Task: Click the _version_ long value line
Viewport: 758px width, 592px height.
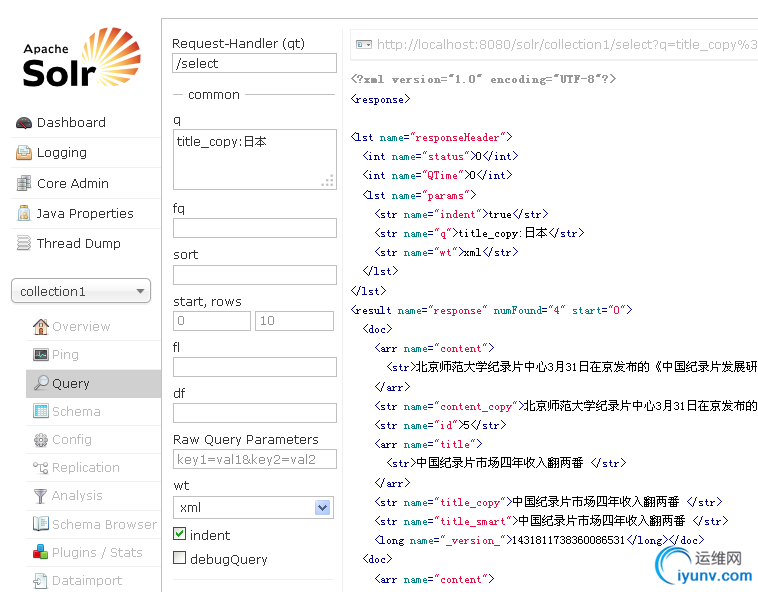Action: tap(539, 540)
